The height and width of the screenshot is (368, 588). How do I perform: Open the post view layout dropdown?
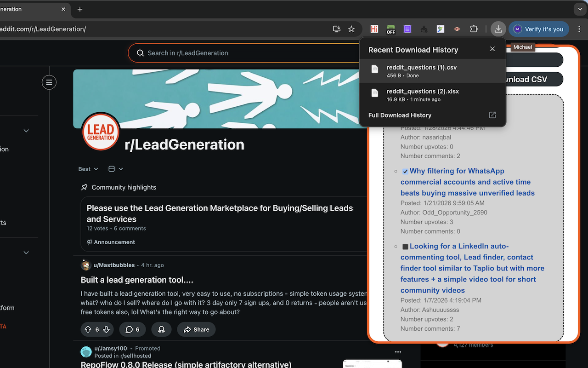(x=115, y=169)
